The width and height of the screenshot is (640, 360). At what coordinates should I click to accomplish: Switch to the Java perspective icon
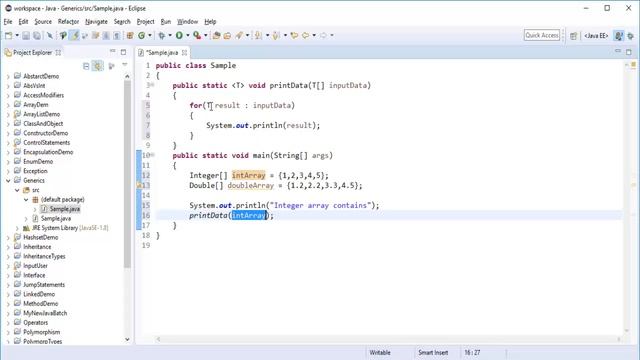click(x=619, y=36)
